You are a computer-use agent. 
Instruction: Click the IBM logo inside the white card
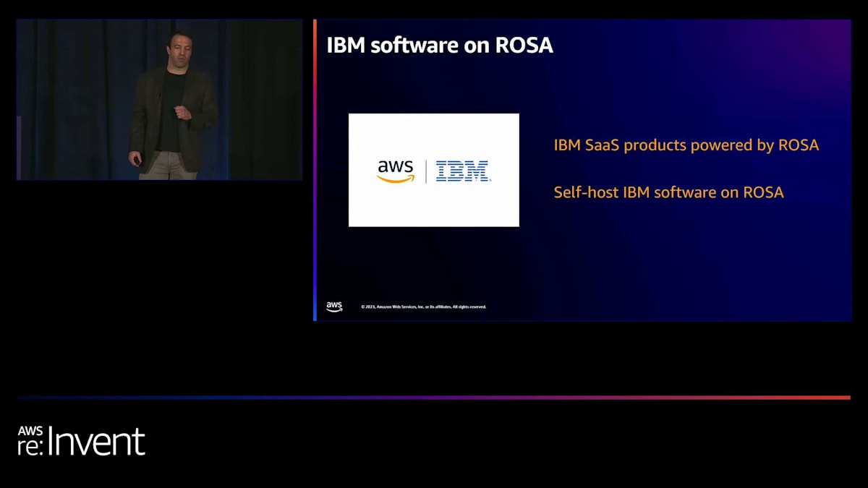point(463,171)
